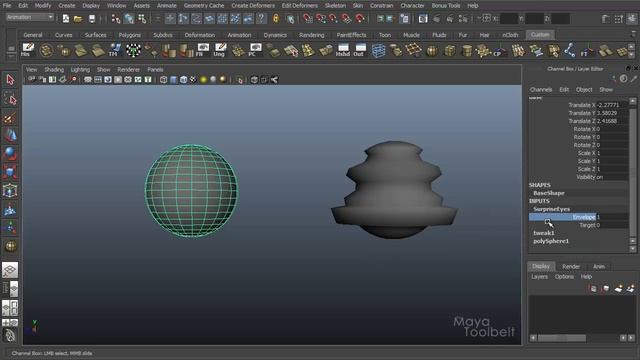Click the question mark selection mask icon
Screen dimensions: 640x360
[x=261, y=18]
